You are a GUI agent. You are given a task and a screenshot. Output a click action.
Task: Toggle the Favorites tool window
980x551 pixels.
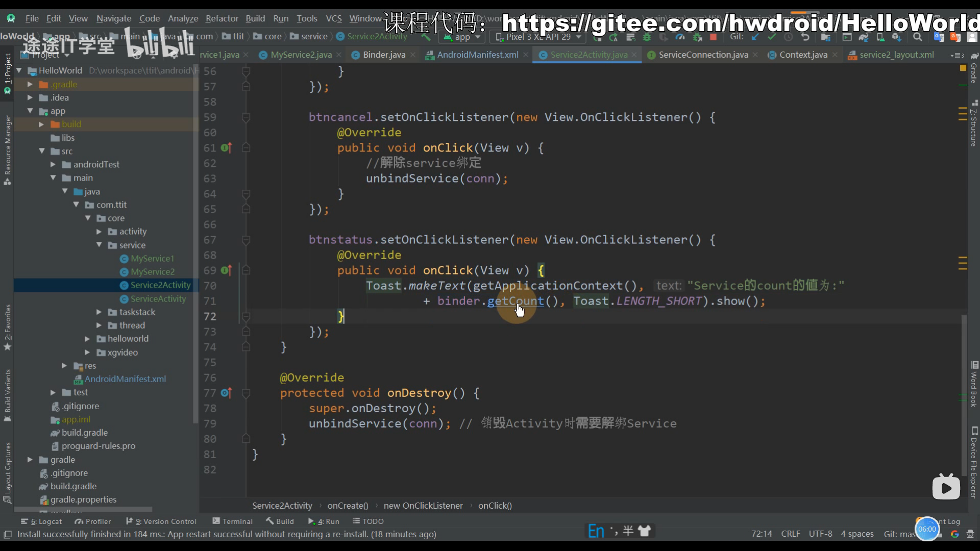click(x=7, y=328)
